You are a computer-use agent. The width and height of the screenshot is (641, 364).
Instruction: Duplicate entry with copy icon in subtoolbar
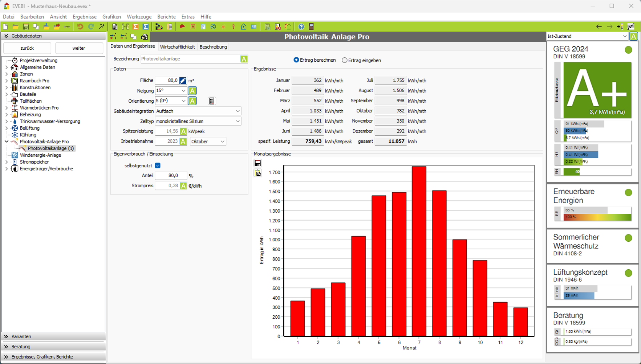pyautogui.click(x=134, y=37)
